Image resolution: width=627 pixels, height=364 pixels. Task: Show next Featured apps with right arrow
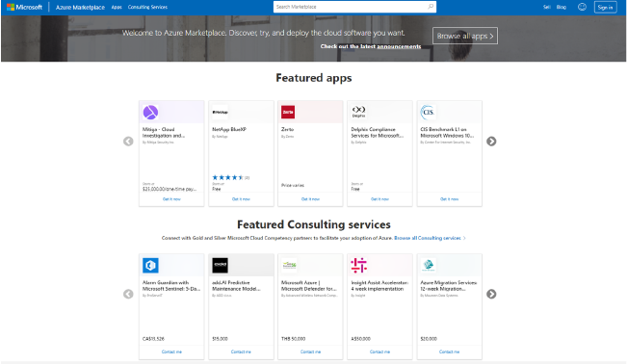491,142
